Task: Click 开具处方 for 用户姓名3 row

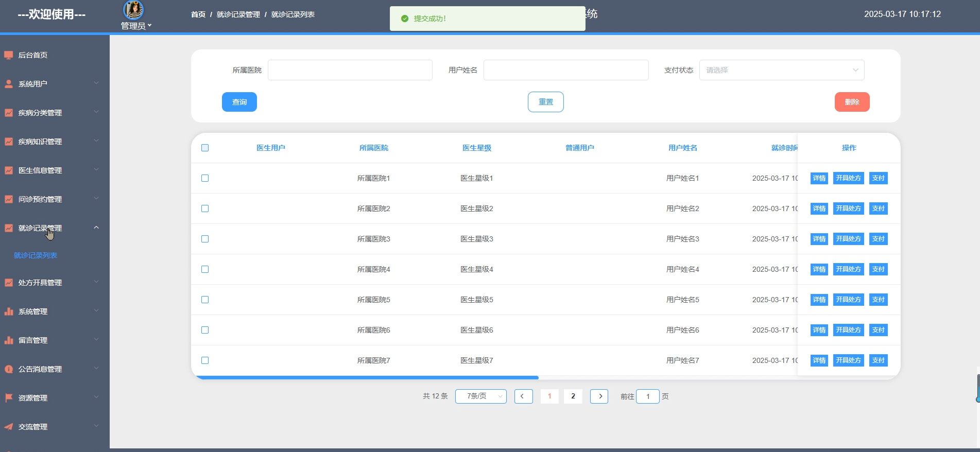Action: click(849, 239)
